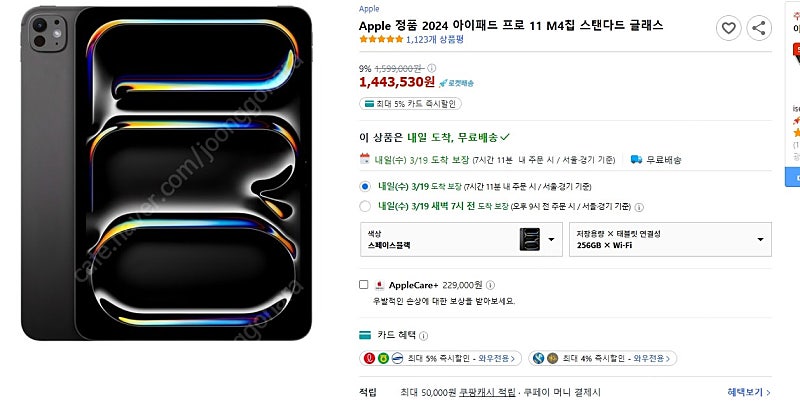The width and height of the screenshot is (800, 406).
Task: Open the 최대 4% 즉시할인 와우전용 offer
Action: click(603, 358)
